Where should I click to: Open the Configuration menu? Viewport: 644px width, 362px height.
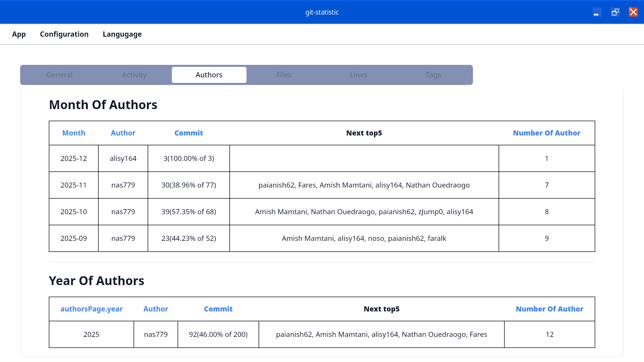[x=64, y=34]
